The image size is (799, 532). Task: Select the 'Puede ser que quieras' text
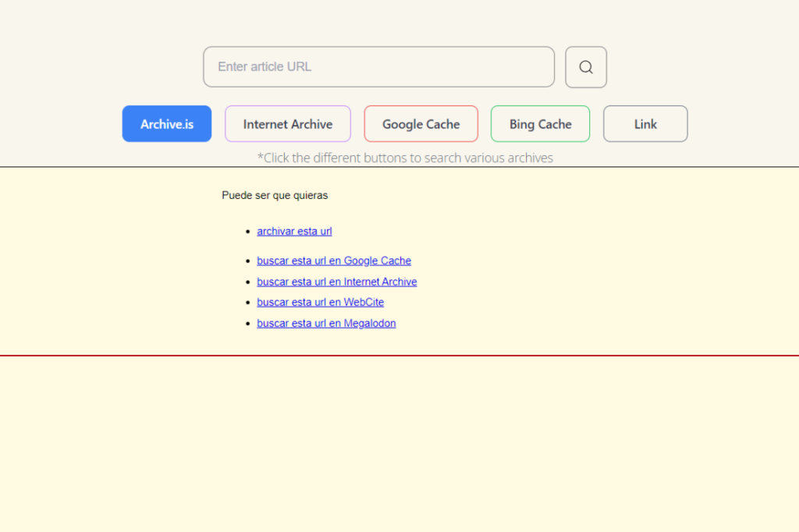[x=275, y=196]
